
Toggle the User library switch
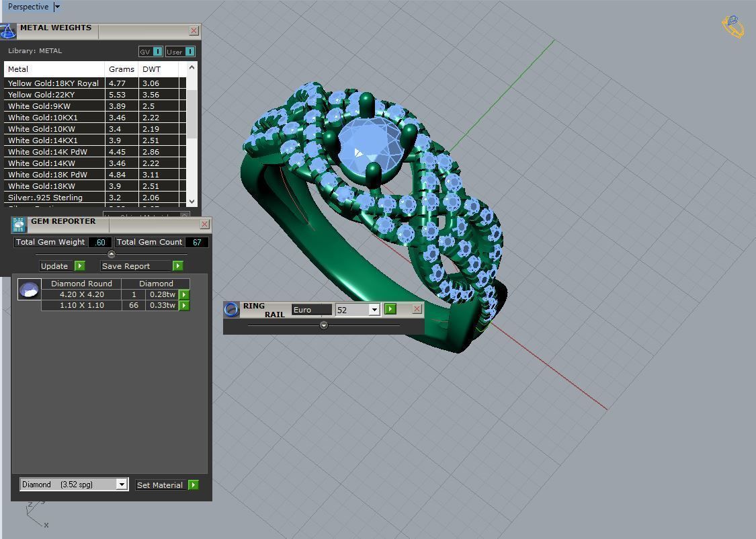[180, 52]
